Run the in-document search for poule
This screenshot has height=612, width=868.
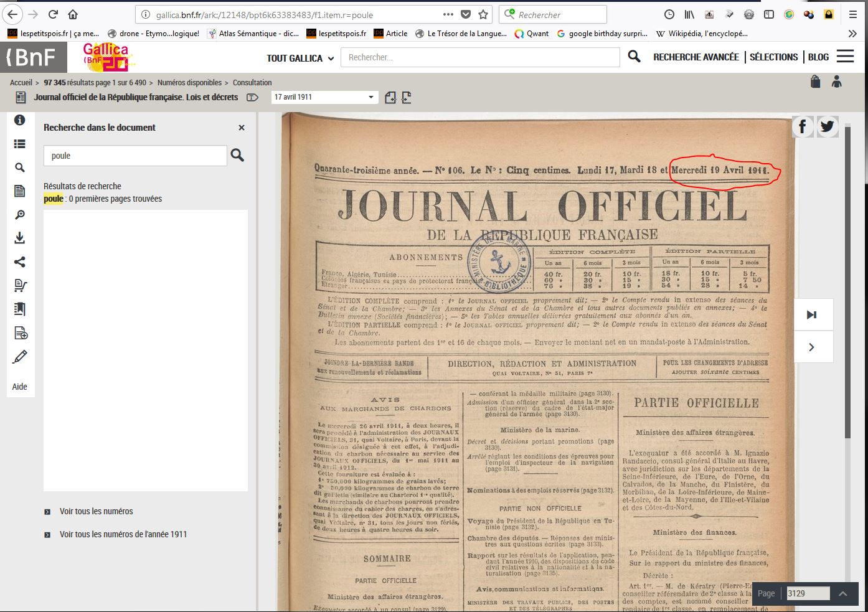[x=237, y=156]
